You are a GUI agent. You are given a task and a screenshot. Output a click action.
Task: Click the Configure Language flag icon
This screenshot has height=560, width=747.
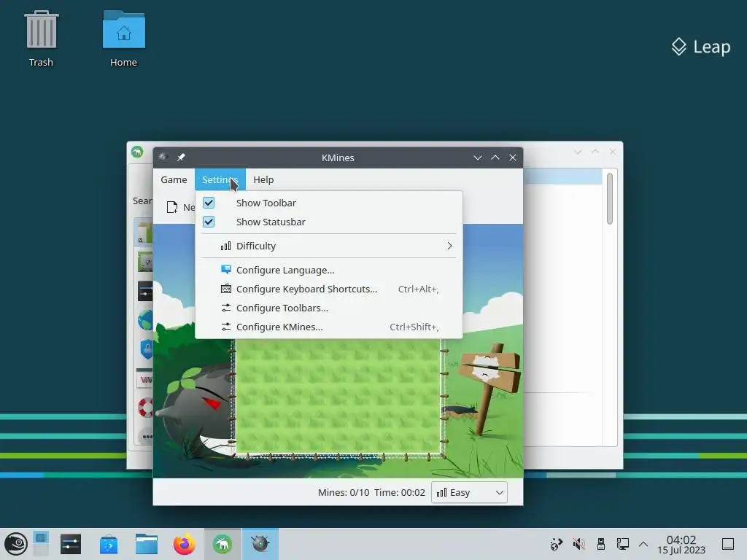point(226,270)
